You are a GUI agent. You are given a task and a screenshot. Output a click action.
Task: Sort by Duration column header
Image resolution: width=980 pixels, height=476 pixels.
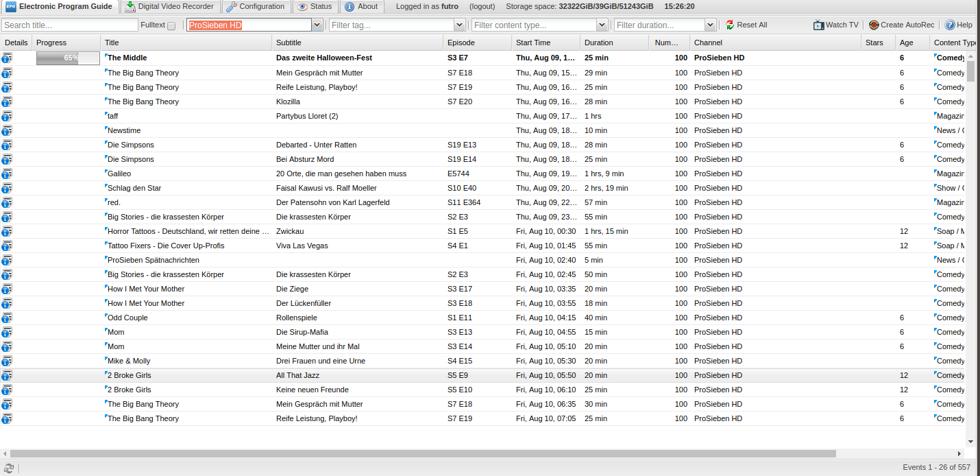(615, 43)
